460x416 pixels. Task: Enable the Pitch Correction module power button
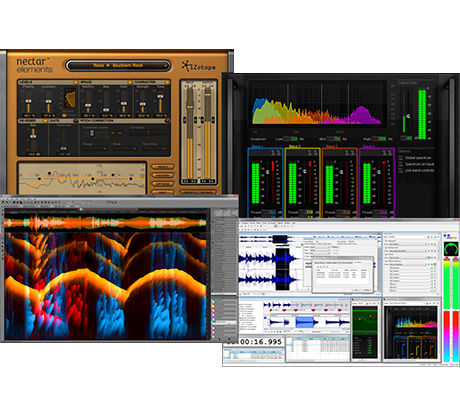pyautogui.click(x=167, y=121)
